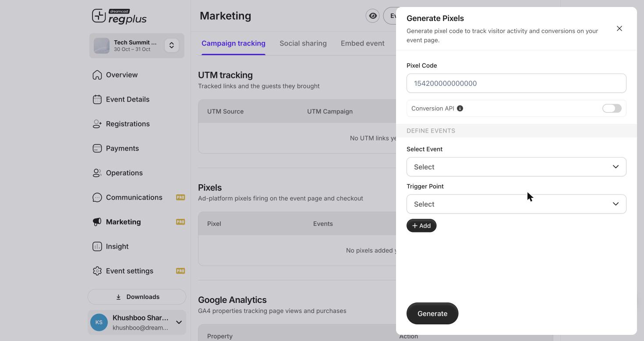The image size is (644, 341).
Task: Close the Generate Pixels panel
Action: (619, 28)
